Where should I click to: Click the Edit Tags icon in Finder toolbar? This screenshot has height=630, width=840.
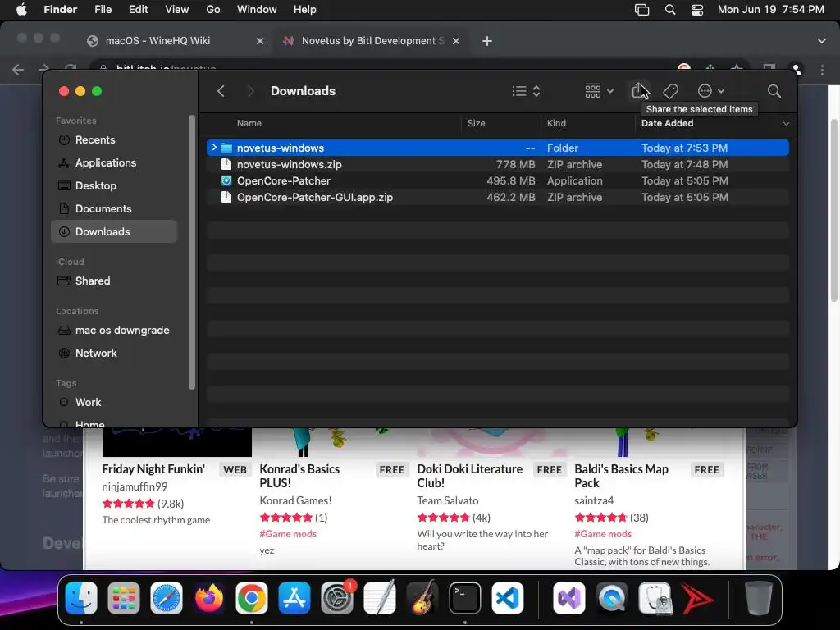coord(670,91)
